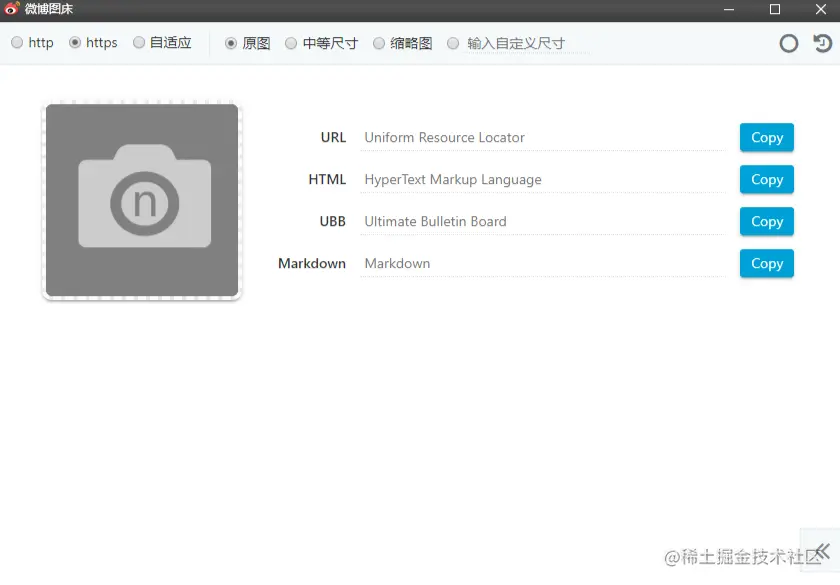
Task: Close the 微博图床 window
Action: 821,9
